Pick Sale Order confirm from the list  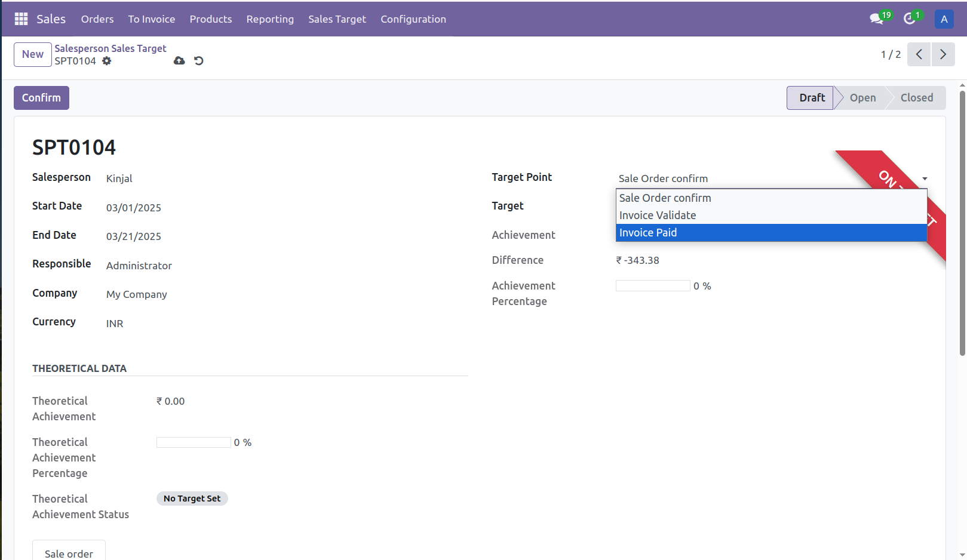coord(664,198)
